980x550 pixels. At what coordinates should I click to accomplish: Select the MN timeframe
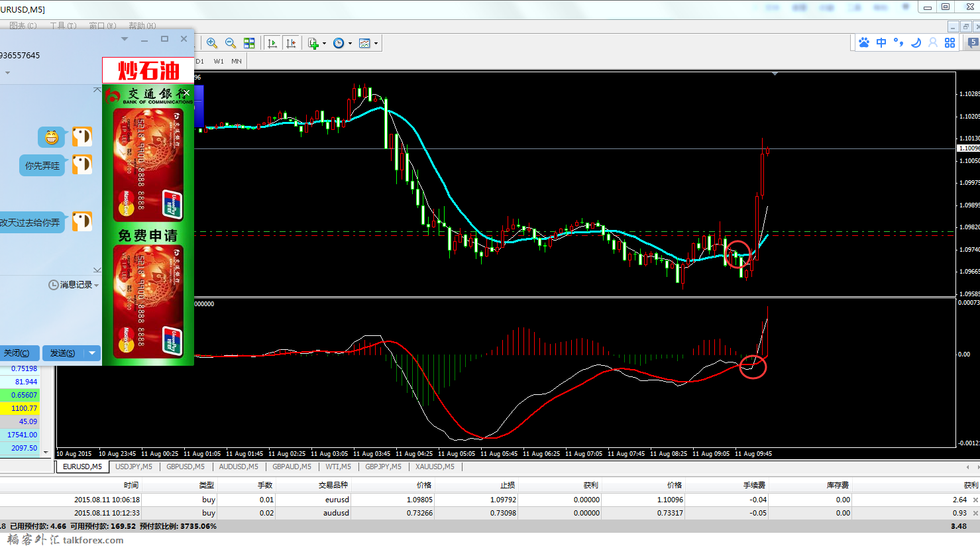(237, 61)
